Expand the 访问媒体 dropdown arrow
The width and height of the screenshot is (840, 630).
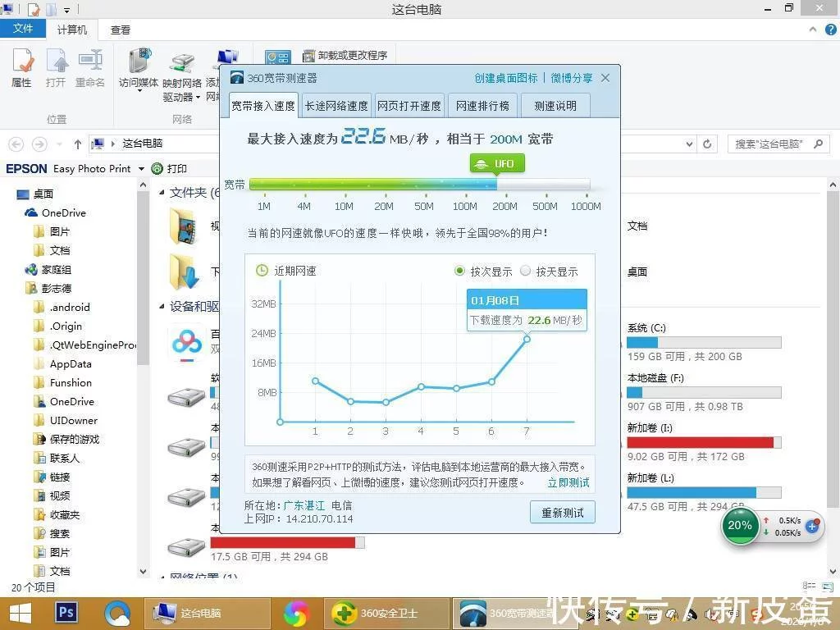(x=139, y=92)
